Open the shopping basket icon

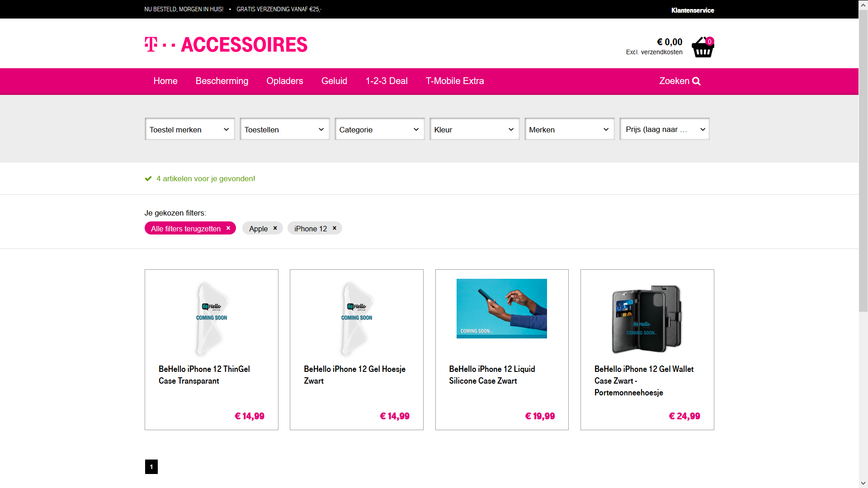tap(703, 47)
